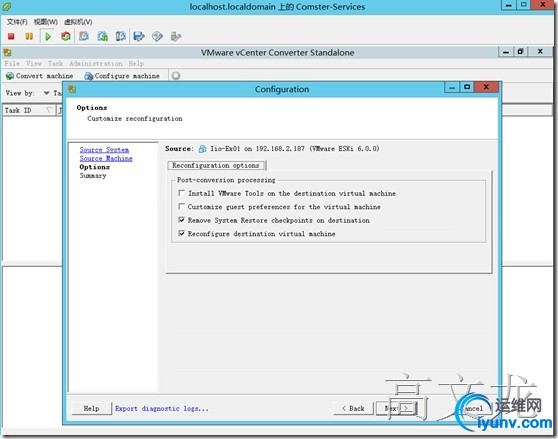This screenshot has height=439, width=558.
Task: Open the 视图(W) menu
Action: pyautogui.click(x=46, y=22)
